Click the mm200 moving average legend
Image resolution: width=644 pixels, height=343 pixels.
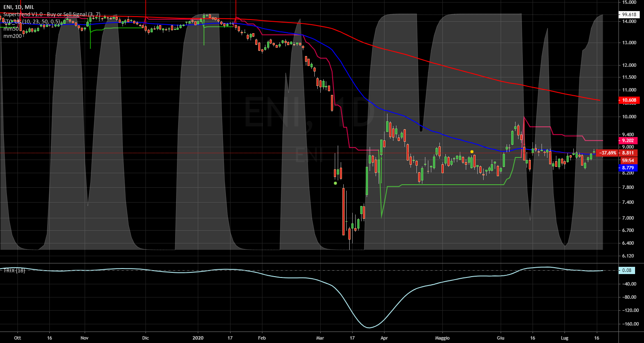click(x=12, y=36)
